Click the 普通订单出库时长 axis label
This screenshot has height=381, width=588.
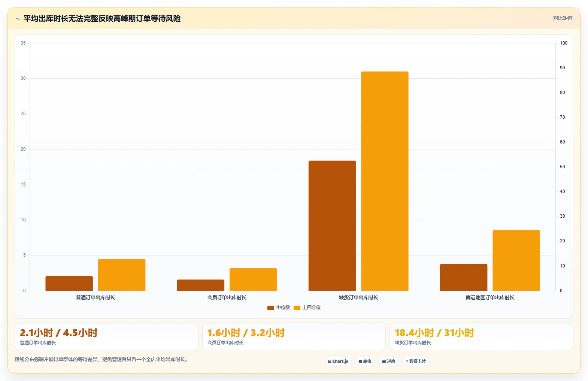pyautogui.click(x=96, y=297)
